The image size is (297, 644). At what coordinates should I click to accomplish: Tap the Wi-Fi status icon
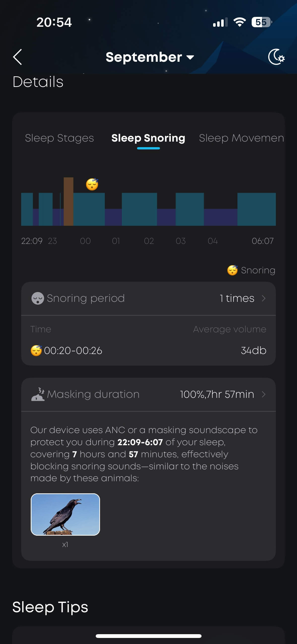239,22
